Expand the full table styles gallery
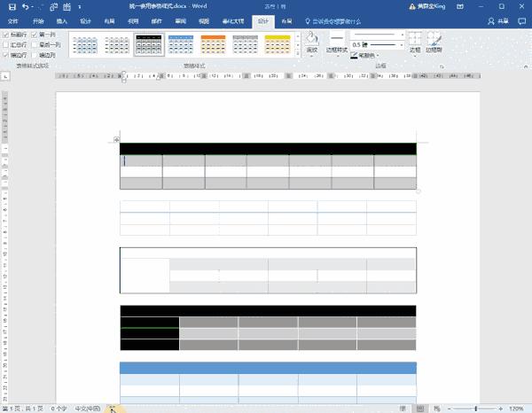This screenshot has width=532, height=413. coord(298,53)
